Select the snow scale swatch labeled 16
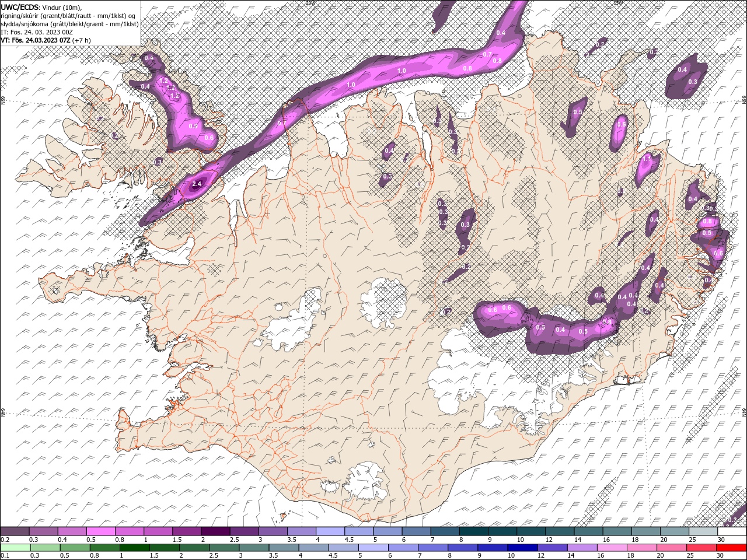Screen dimensions: 747x560 (617, 531)
